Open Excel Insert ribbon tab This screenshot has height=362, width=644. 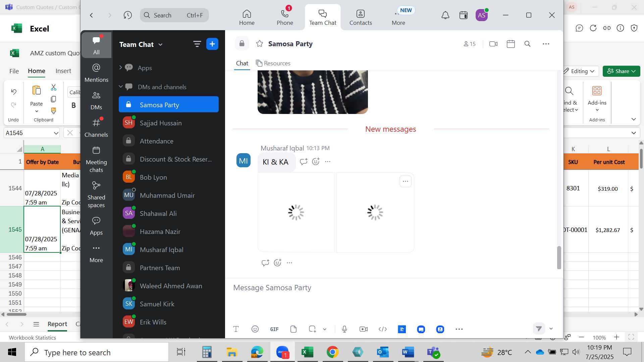pos(63,71)
